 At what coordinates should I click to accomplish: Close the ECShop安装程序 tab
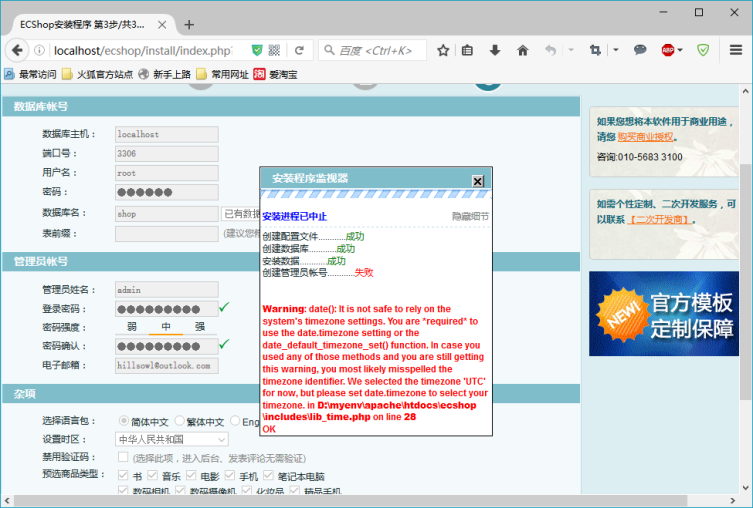tap(162, 24)
